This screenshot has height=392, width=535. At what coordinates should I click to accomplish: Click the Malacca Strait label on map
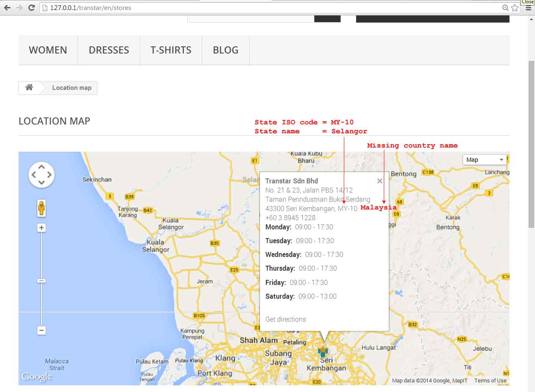pos(56,364)
